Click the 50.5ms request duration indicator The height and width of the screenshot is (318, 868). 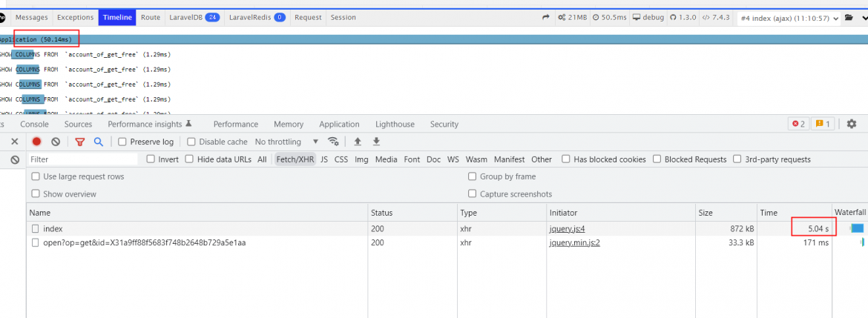pyautogui.click(x=610, y=17)
